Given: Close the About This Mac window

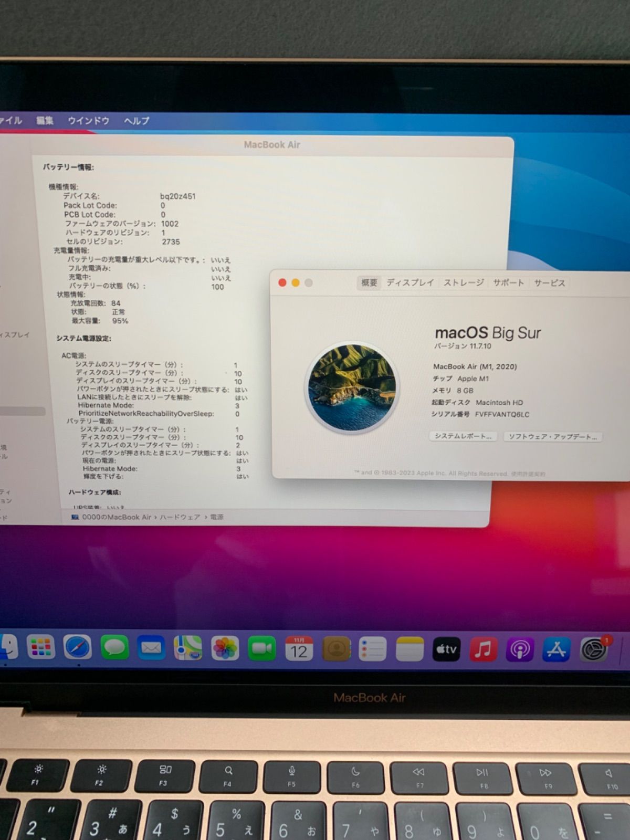Looking at the screenshot, I should point(282,282).
